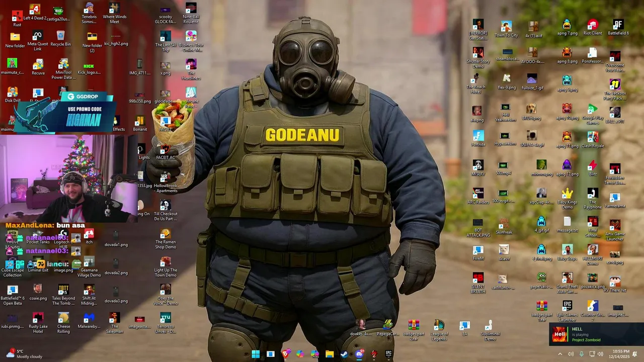Open the weather widget showing 5°C
The image size is (644, 362).
tap(23, 354)
